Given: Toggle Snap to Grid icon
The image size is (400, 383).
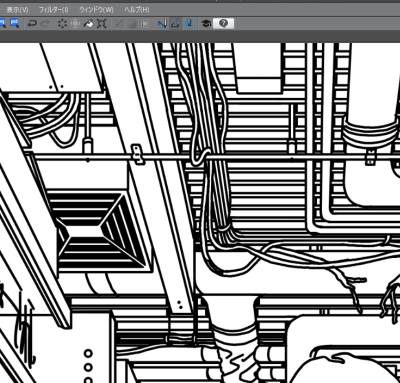Looking at the screenshot, I should click(189, 24).
